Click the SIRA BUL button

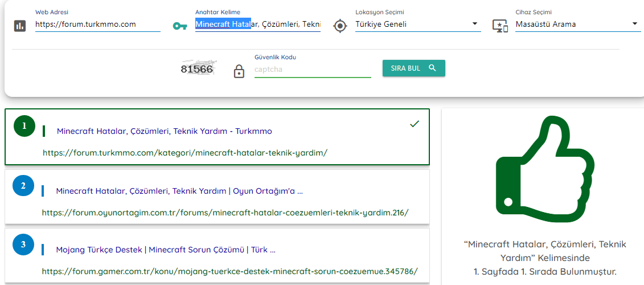[414, 68]
